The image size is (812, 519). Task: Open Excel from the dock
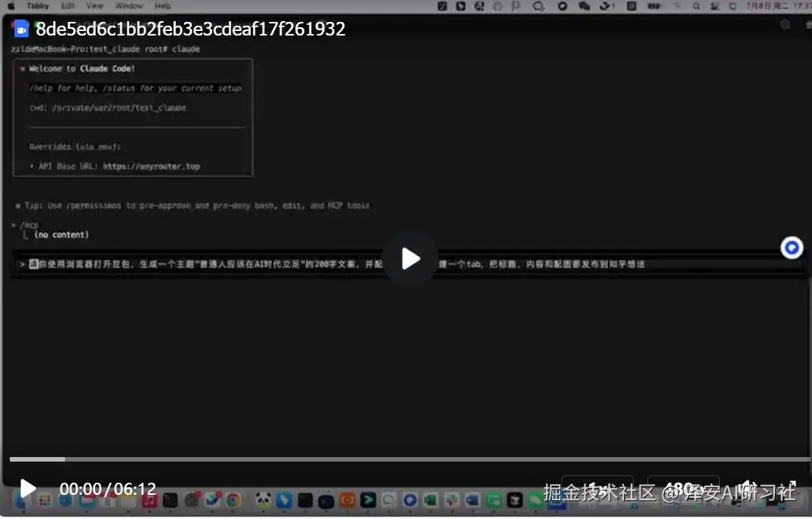[x=430, y=500]
